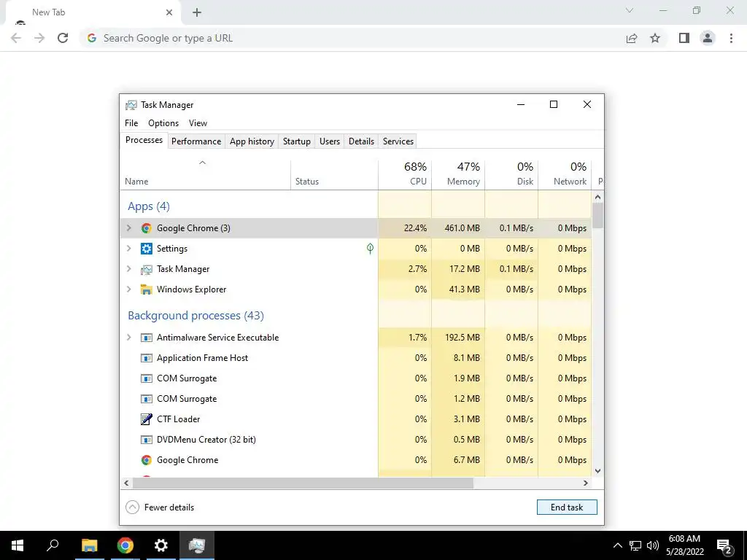Open Chrome tab search dropdown
The width and height of the screenshot is (747, 560).
[x=630, y=10]
